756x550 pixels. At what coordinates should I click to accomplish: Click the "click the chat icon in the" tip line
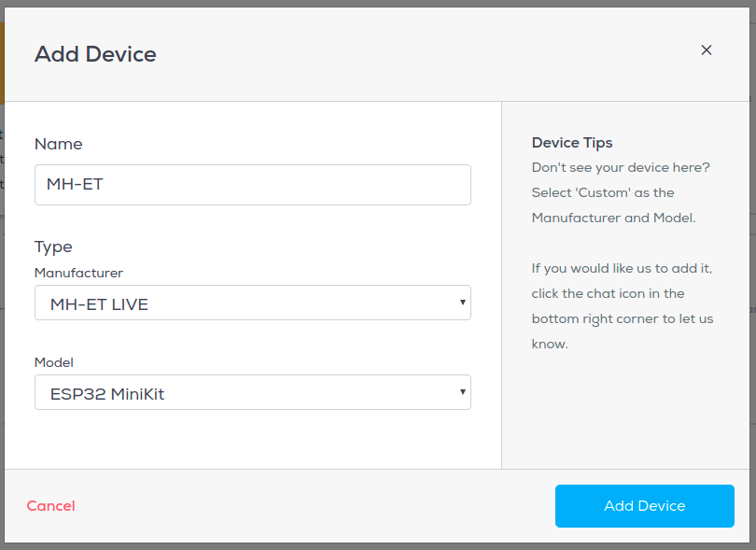pyautogui.click(x=608, y=294)
